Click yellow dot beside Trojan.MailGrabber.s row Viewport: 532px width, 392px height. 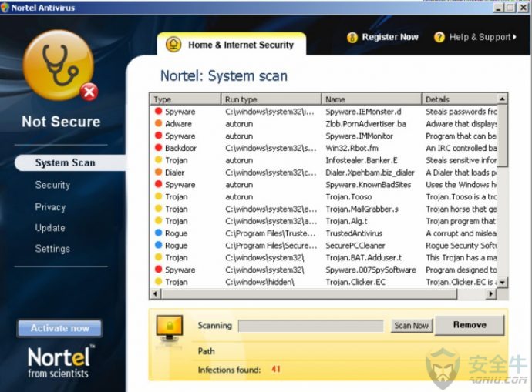[x=158, y=209]
